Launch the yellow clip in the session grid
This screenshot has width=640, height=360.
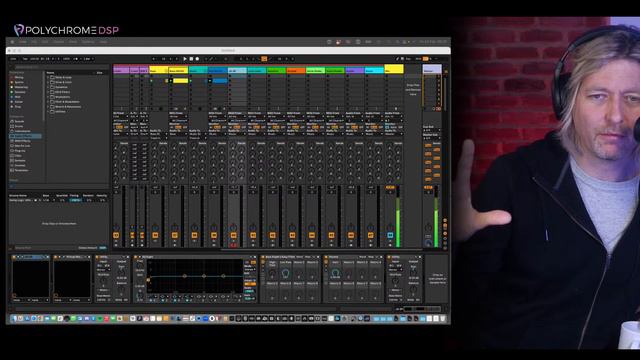[171, 81]
